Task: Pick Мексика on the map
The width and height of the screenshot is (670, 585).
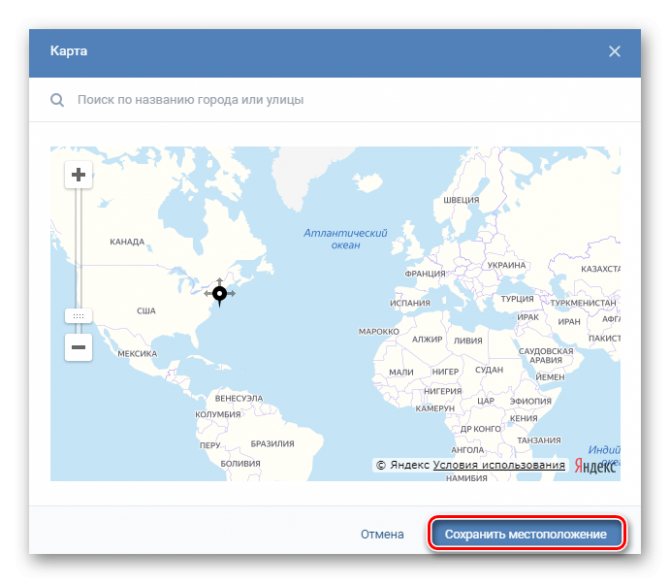Action: pyautogui.click(x=137, y=353)
